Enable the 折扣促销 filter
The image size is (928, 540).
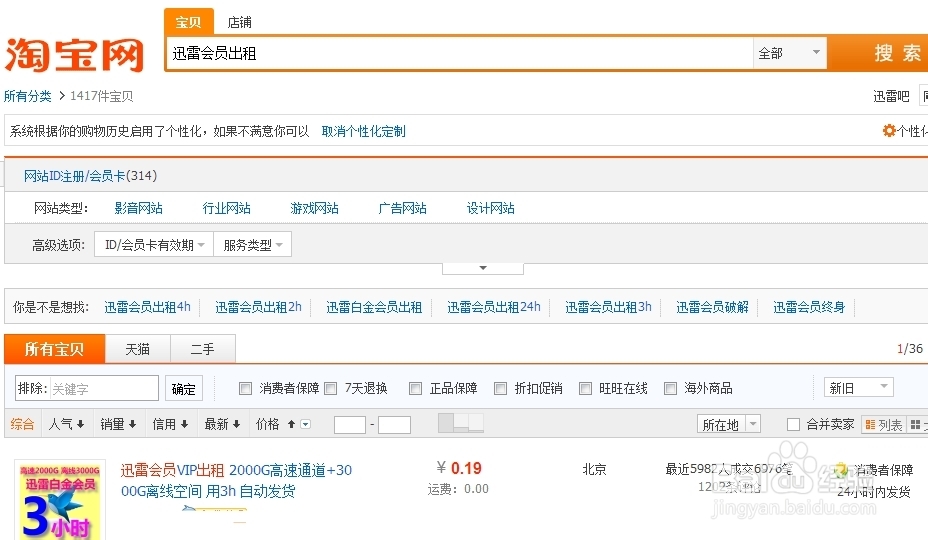coord(500,388)
